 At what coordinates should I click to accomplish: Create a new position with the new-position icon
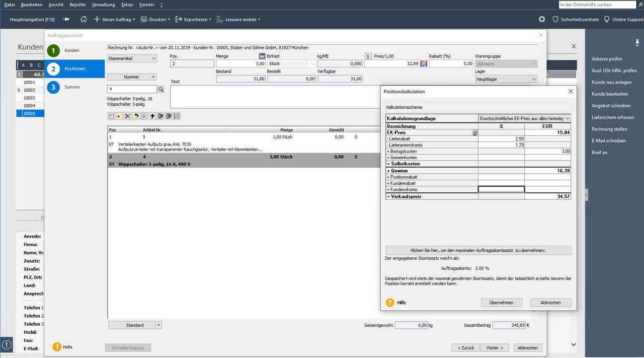tap(111, 116)
